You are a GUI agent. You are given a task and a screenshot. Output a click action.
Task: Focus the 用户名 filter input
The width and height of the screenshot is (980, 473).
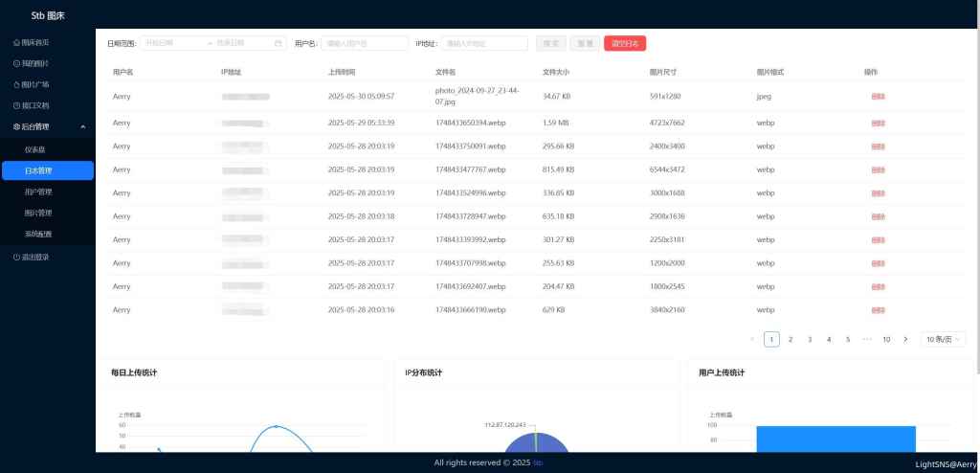pos(365,43)
